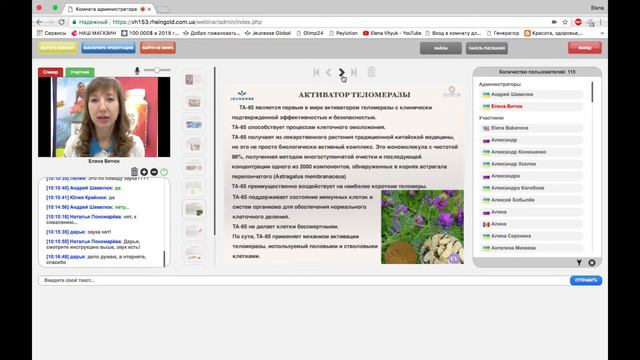Viewport: 640px width, 360px height.
Task: Select participant Ангелина Михеева
Action: click(x=531, y=248)
